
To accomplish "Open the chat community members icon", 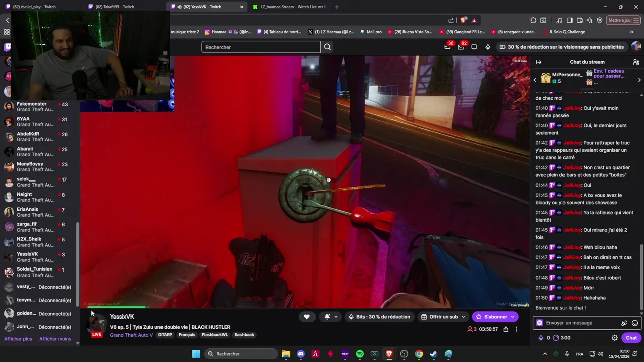I will 636,62.
